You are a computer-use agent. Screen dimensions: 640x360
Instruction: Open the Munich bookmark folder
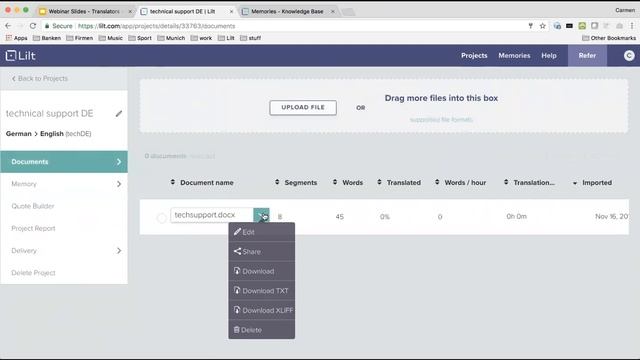tap(171, 38)
